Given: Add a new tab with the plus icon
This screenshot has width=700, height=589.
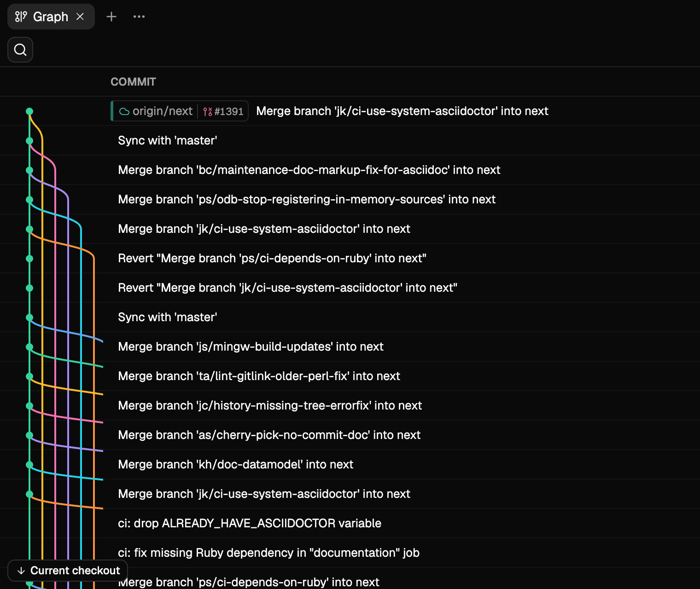Looking at the screenshot, I should 111,17.
